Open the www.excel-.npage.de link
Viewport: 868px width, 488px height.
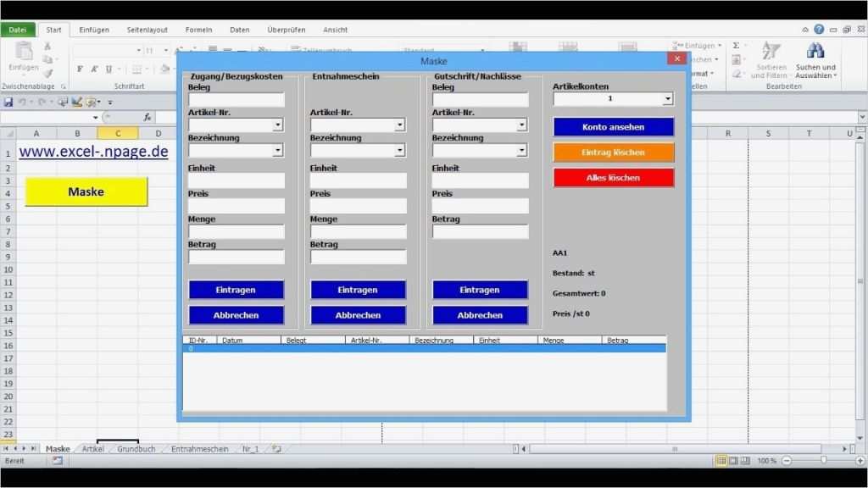94,151
